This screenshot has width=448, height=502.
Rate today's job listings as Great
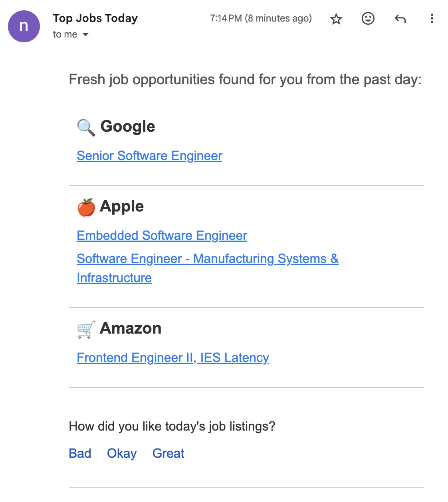click(168, 453)
